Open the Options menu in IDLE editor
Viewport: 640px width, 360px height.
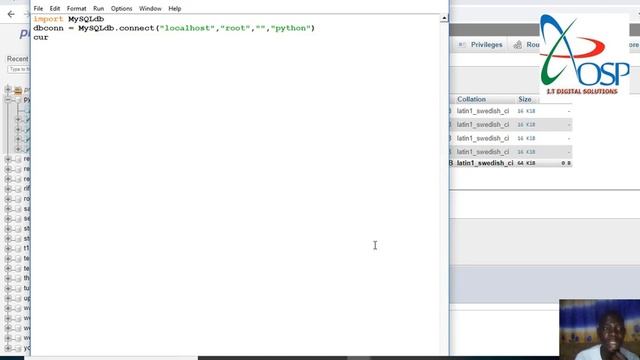(121, 8)
